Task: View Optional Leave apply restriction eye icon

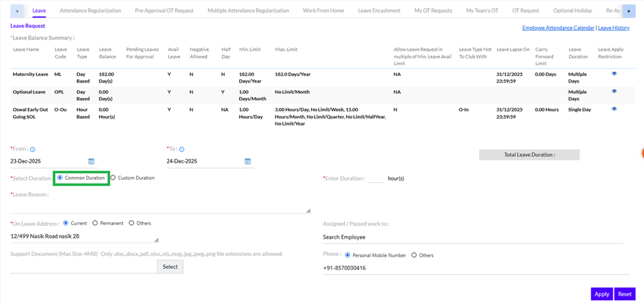Action: (x=614, y=91)
